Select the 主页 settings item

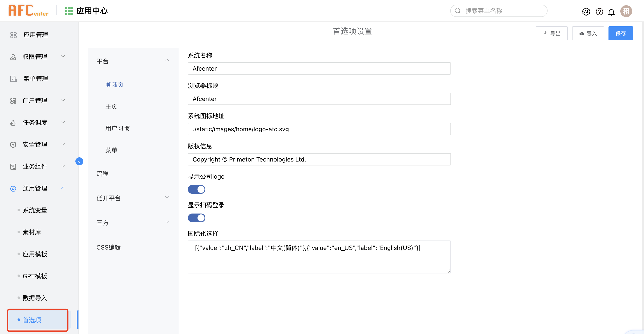[x=111, y=106]
